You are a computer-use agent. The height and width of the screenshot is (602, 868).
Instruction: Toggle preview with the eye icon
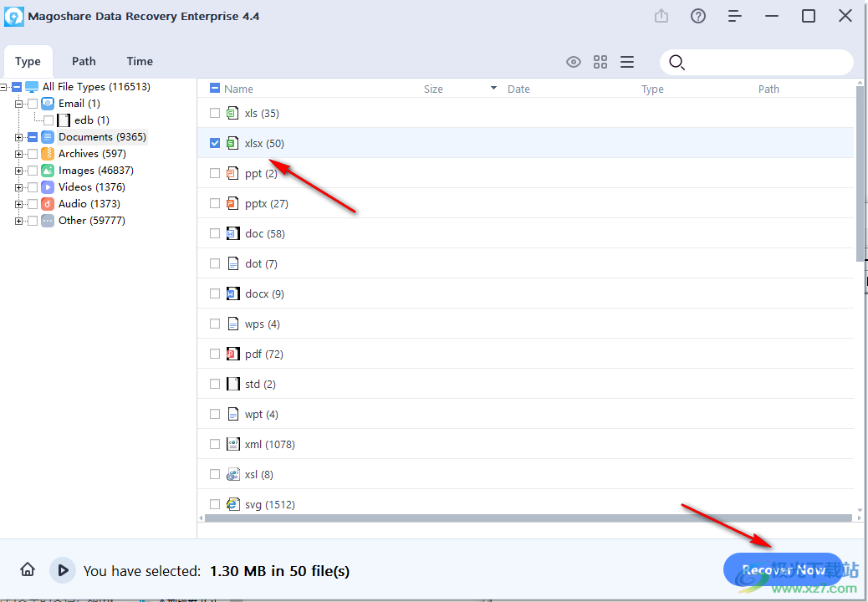pyautogui.click(x=574, y=62)
